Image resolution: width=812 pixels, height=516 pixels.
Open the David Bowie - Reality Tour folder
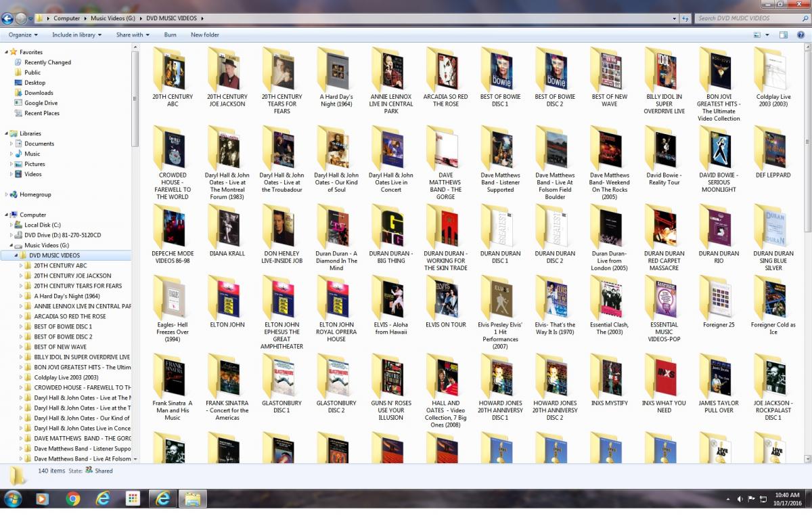pyautogui.click(x=664, y=156)
